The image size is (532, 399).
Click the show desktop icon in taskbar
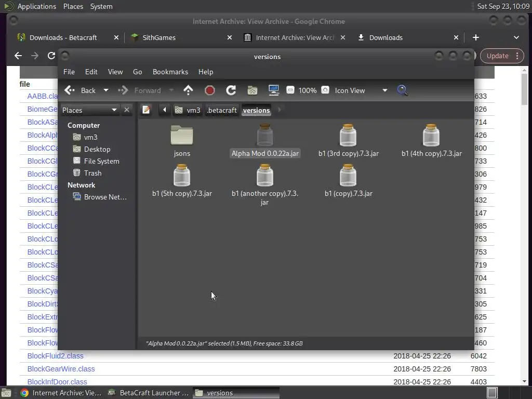[6, 393]
